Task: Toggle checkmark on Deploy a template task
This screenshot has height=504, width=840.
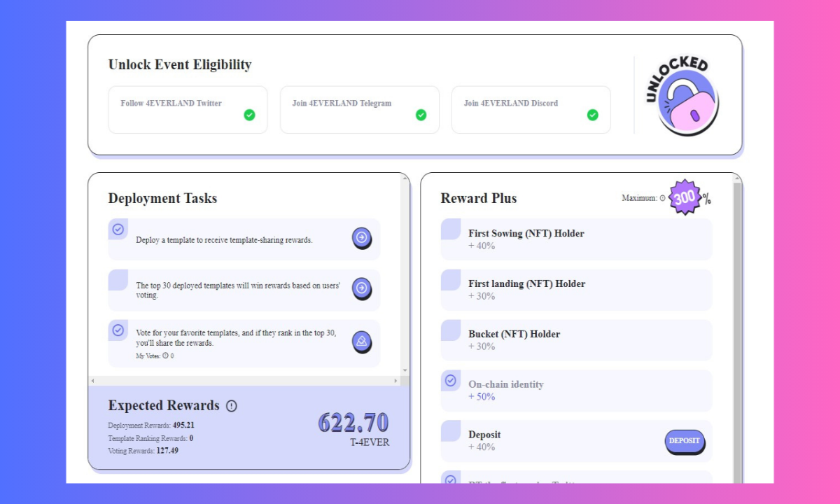Action: pyautogui.click(x=118, y=229)
